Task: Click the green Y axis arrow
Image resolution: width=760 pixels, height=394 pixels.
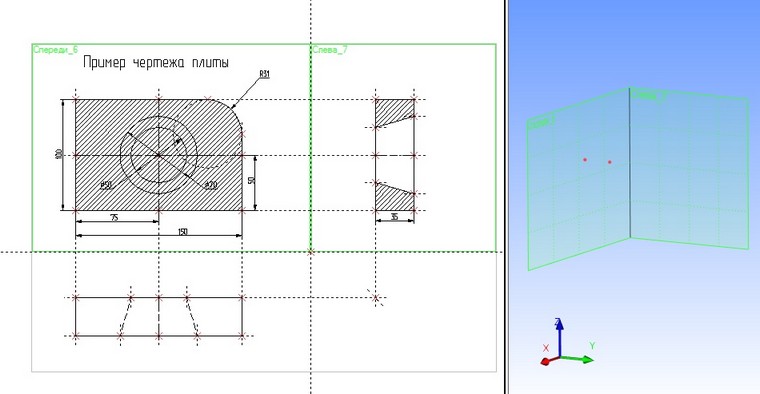Action: 578,359
